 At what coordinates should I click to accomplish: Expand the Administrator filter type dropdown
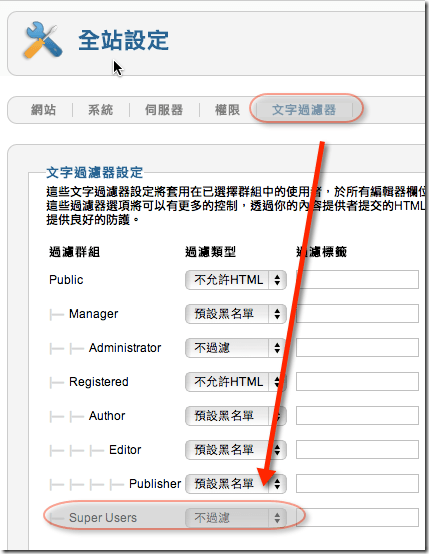[236, 348]
